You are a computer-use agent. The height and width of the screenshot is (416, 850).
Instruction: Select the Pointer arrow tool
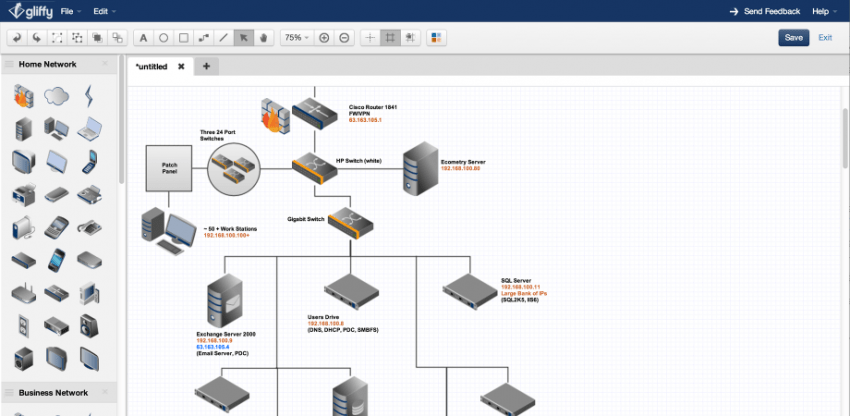tap(244, 38)
